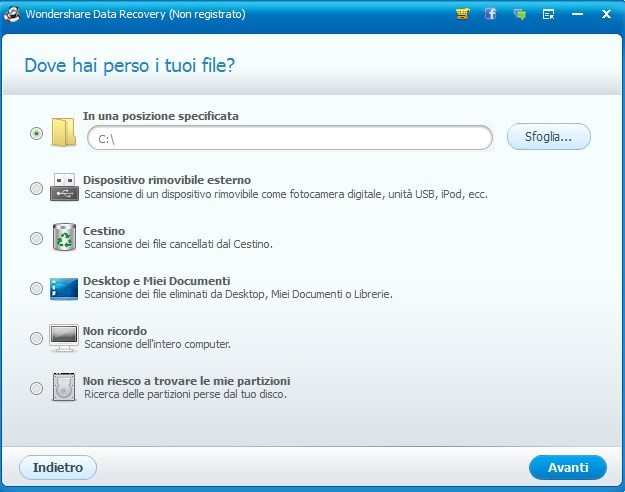The width and height of the screenshot is (625, 492).
Task: Select 'In una posizione specificata' radio button
Action: point(36,133)
